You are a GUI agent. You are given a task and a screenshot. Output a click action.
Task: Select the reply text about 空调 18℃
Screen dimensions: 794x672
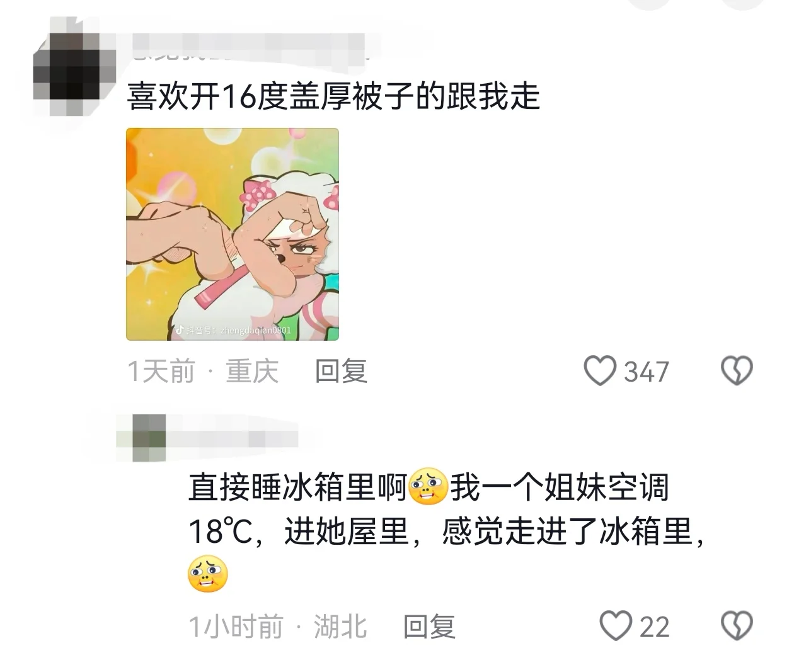pos(446,531)
